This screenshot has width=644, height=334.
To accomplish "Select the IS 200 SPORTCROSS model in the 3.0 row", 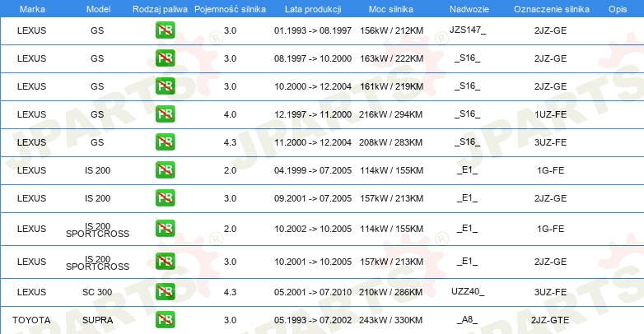I will [x=98, y=262].
